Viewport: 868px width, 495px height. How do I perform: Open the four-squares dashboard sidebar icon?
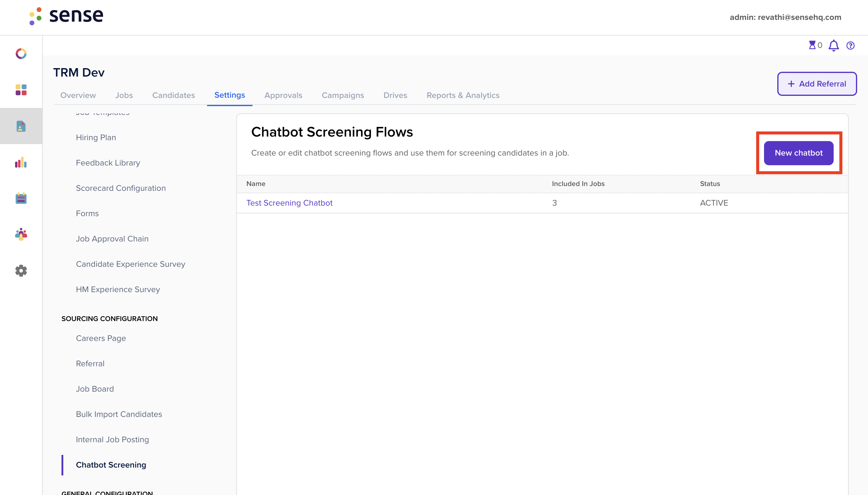pyautogui.click(x=21, y=90)
